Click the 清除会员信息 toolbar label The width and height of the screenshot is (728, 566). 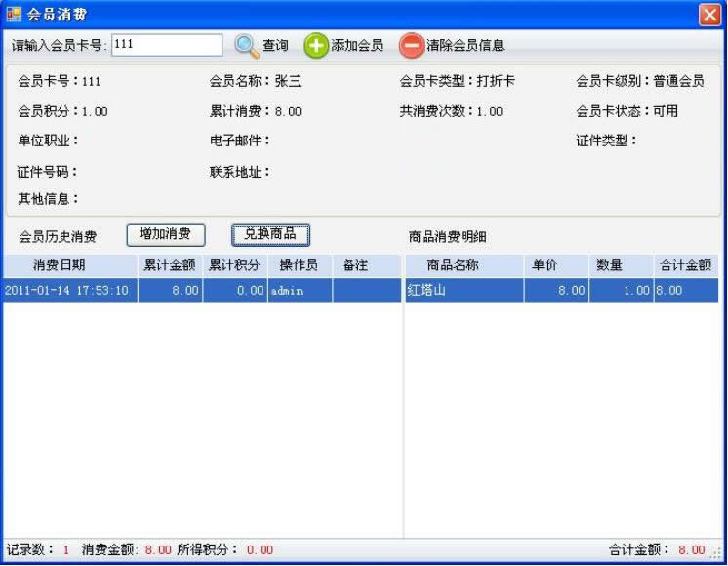465,45
